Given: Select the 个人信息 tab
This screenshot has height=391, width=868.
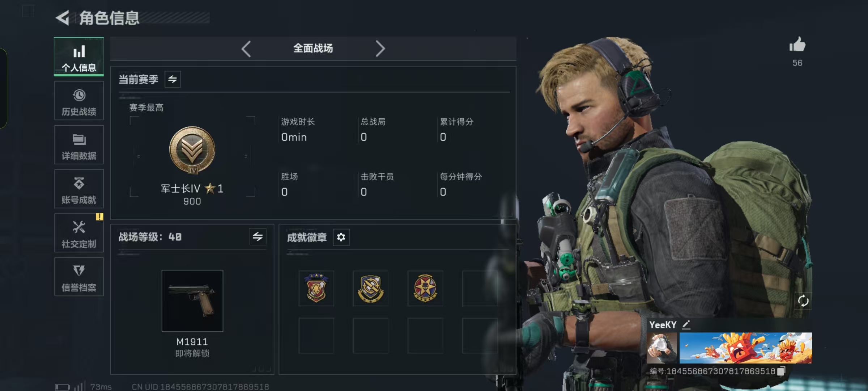Looking at the screenshot, I should (x=79, y=56).
